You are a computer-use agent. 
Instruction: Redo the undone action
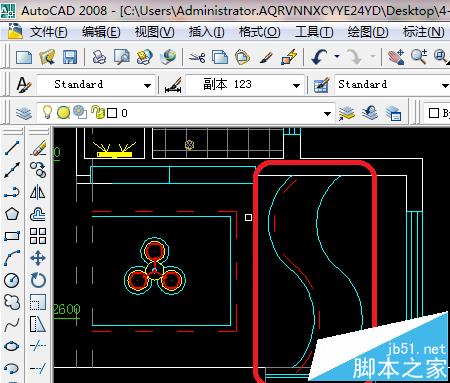[x=354, y=57]
